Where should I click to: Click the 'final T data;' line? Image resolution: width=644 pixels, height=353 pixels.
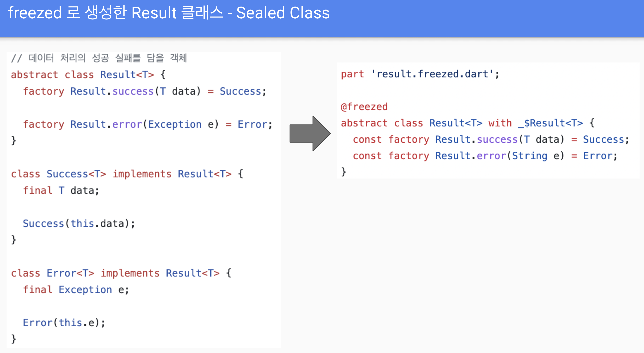click(x=61, y=190)
